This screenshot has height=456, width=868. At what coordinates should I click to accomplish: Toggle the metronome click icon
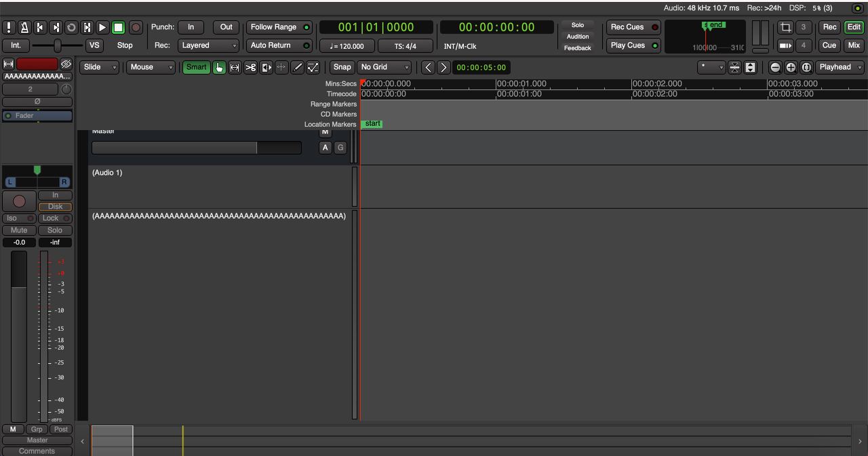tap(24, 28)
